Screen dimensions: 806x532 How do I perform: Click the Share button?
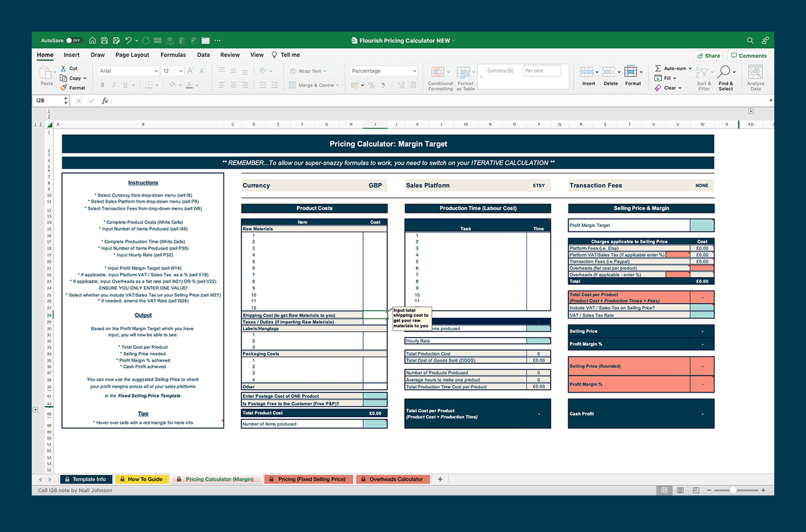[x=708, y=55]
